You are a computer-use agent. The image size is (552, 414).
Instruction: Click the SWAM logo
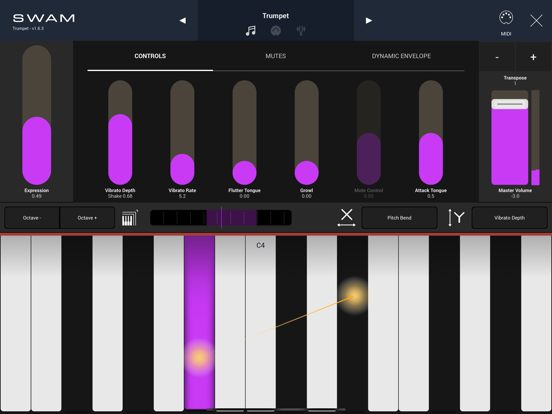click(44, 18)
